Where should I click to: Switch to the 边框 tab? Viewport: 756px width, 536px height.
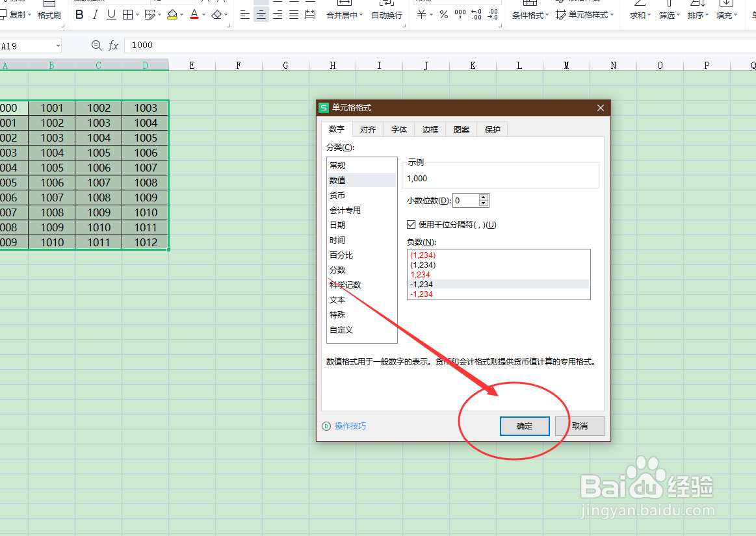430,130
